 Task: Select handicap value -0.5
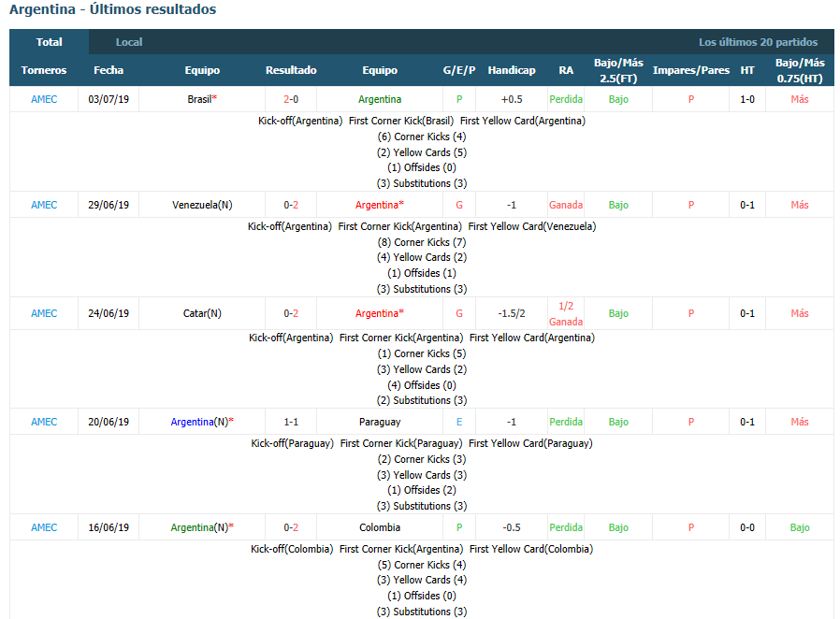tap(512, 527)
